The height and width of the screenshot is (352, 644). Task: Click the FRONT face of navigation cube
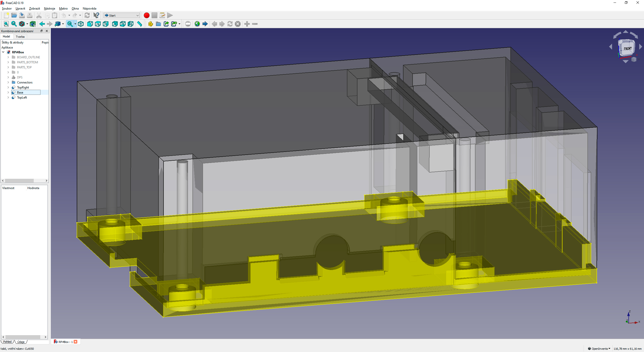(627, 49)
